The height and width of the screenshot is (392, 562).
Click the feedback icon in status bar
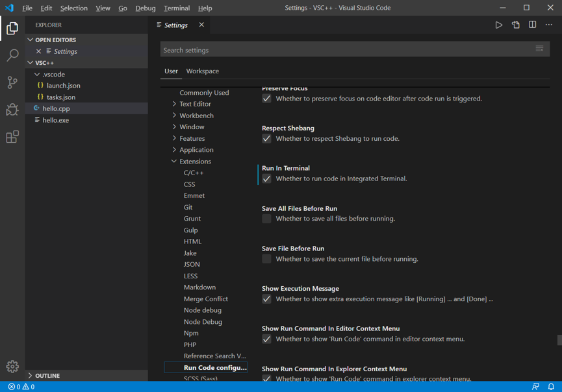(535, 387)
